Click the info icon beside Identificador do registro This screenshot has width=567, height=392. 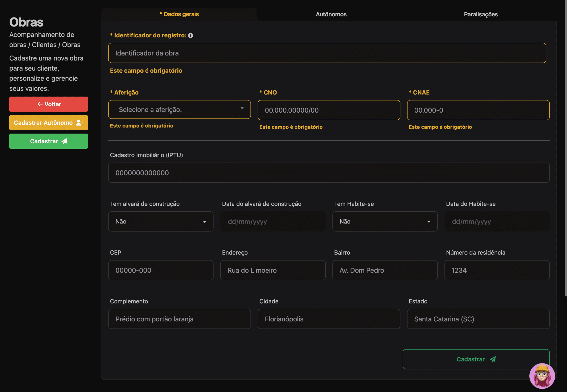(x=190, y=36)
